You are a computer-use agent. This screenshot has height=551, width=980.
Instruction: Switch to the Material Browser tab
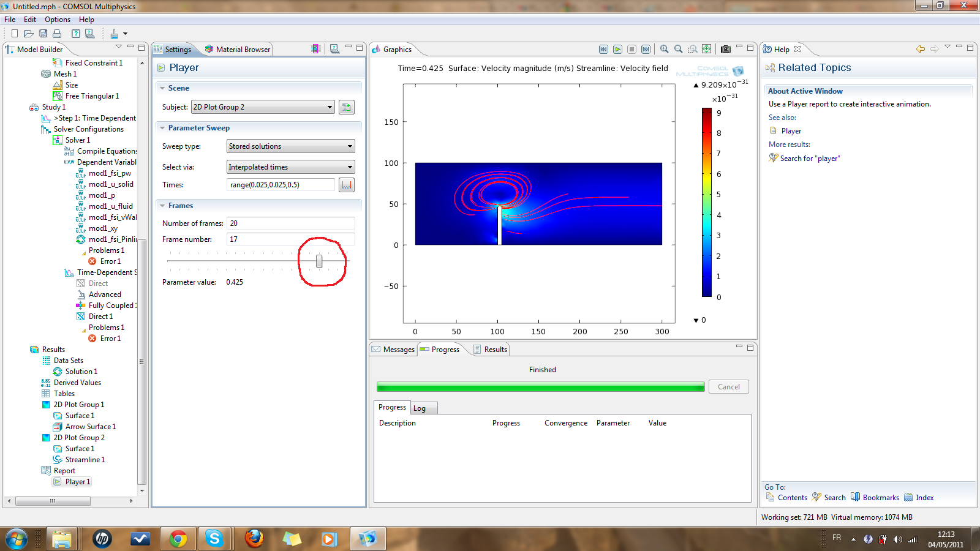pos(238,50)
